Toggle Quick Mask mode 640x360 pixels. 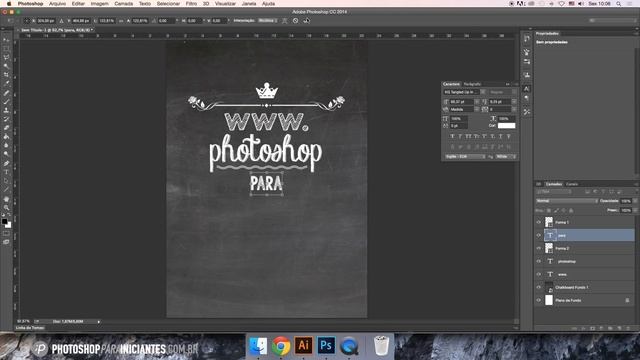tap(6, 234)
